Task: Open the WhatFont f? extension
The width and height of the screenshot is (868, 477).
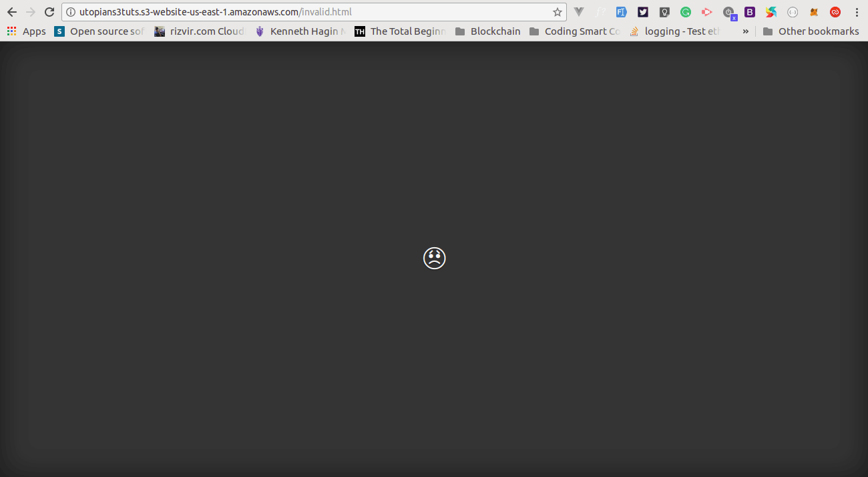Action: [600, 12]
